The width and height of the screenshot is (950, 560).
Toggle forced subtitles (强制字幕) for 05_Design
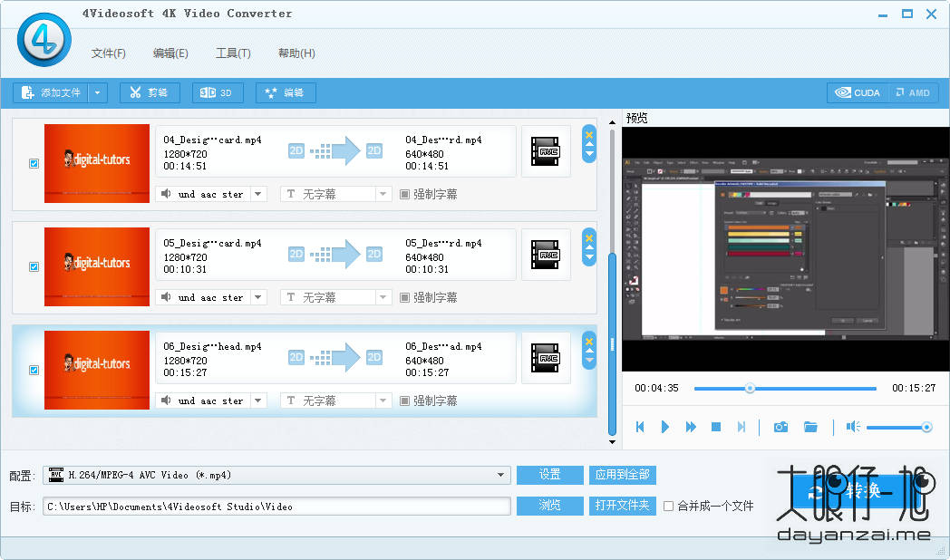coord(404,298)
